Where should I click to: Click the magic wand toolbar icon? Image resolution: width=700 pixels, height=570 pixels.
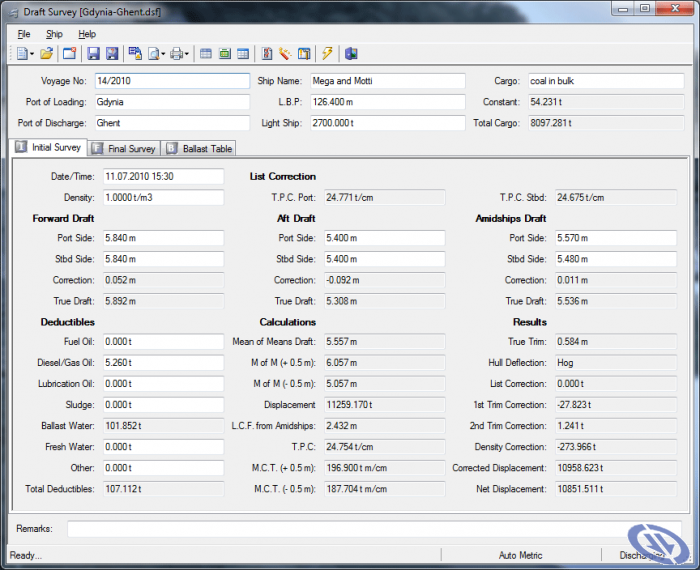(285, 54)
